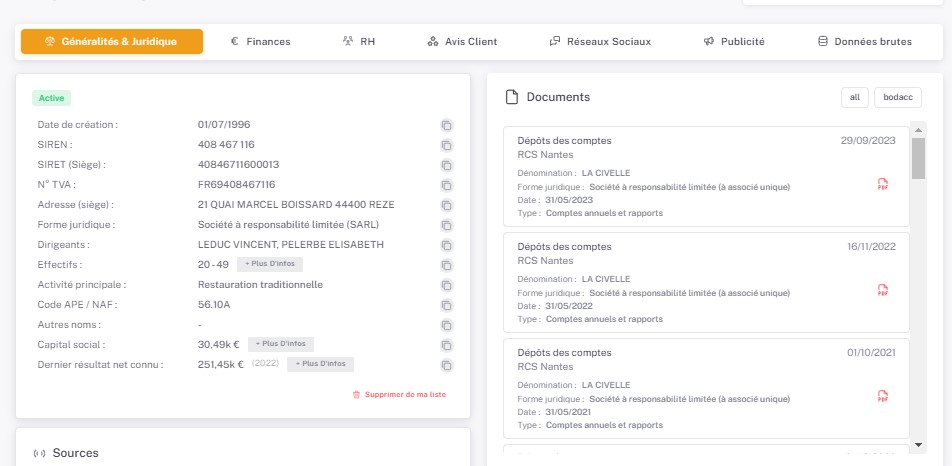Open PDF of 16/11/2022 Dépôts des comptes
The image size is (952, 466).
pos(883,290)
